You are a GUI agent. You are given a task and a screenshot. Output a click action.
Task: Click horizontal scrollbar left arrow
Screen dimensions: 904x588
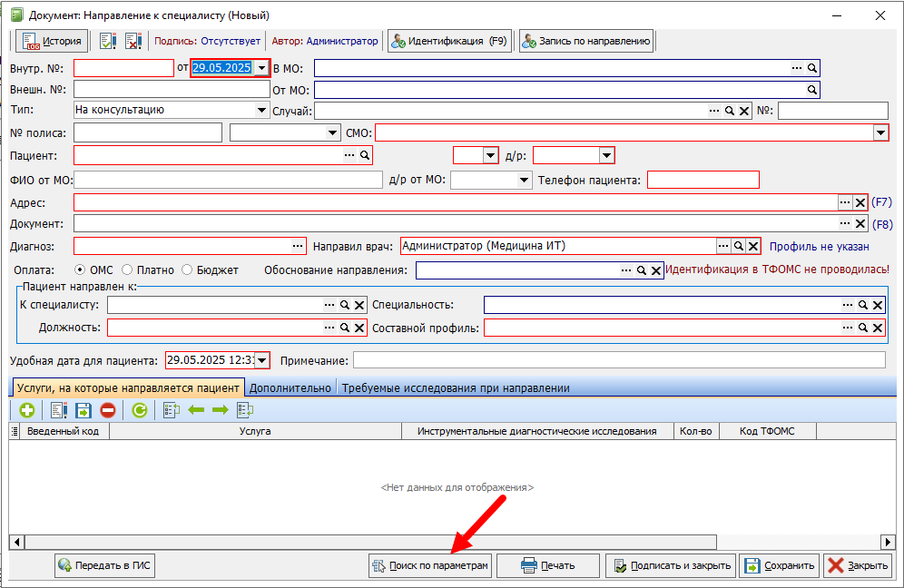tap(16, 542)
